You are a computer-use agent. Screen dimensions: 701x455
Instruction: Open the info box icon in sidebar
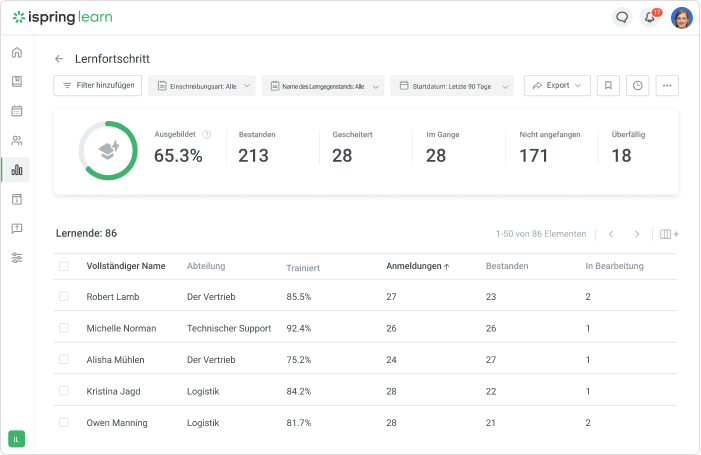pos(17,199)
